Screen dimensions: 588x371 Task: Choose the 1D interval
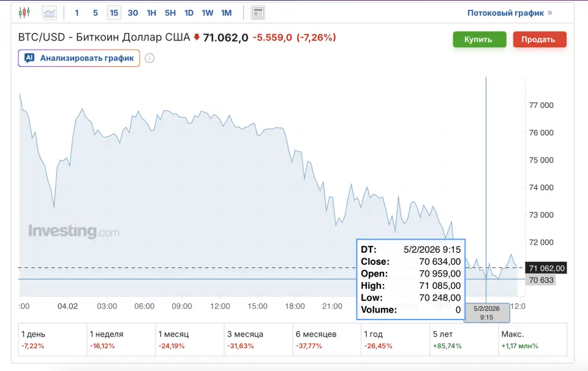click(189, 13)
